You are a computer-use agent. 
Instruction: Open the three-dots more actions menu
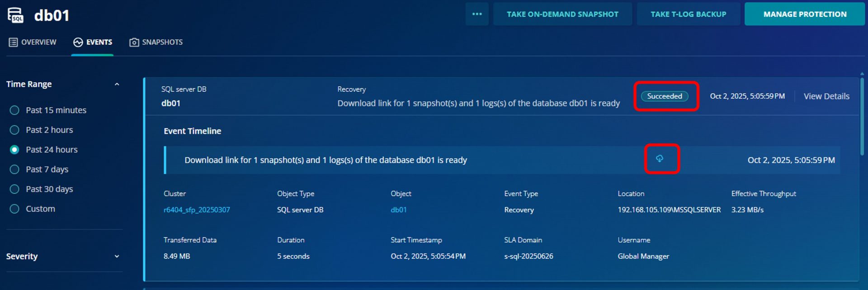(x=477, y=14)
